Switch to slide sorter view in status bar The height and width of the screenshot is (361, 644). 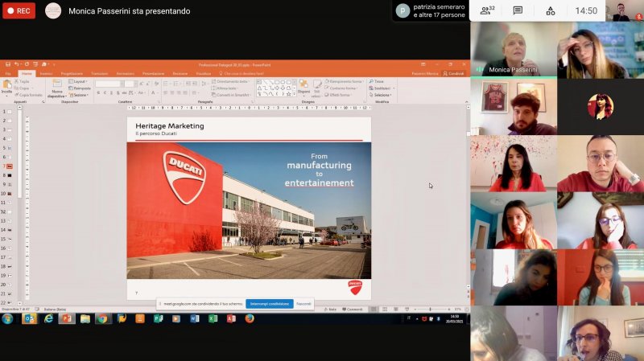[385, 310]
